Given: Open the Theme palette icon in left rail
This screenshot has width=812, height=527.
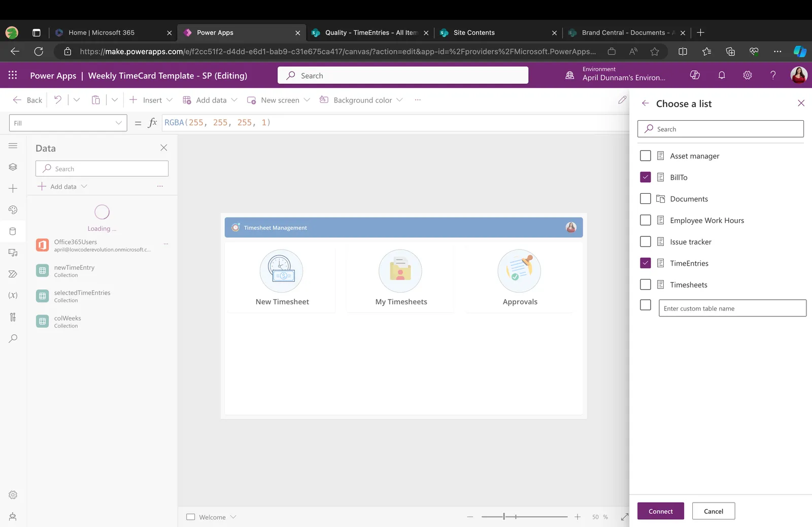Looking at the screenshot, I should [x=13, y=210].
